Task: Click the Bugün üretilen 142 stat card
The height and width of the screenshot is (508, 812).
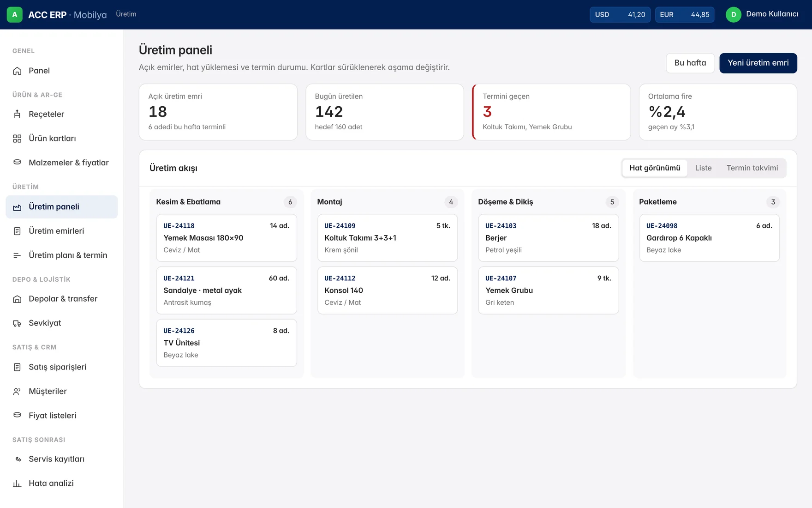Action: click(x=385, y=112)
